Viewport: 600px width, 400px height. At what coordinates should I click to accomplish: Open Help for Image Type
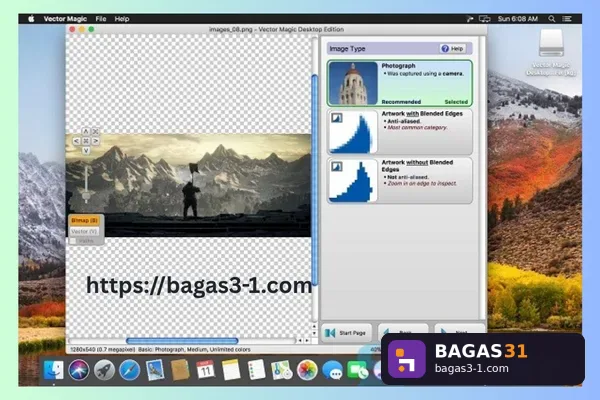pyautogui.click(x=452, y=49)
